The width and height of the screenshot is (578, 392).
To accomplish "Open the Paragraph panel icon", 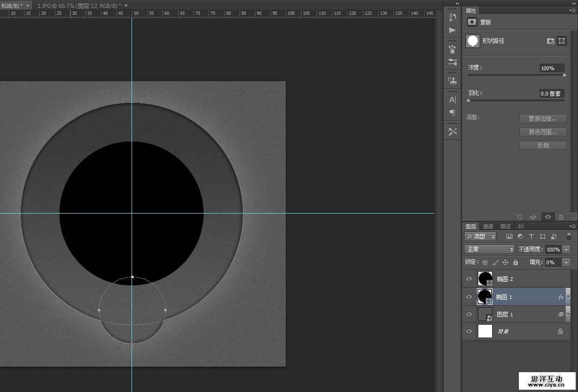I will coord(452,113).
